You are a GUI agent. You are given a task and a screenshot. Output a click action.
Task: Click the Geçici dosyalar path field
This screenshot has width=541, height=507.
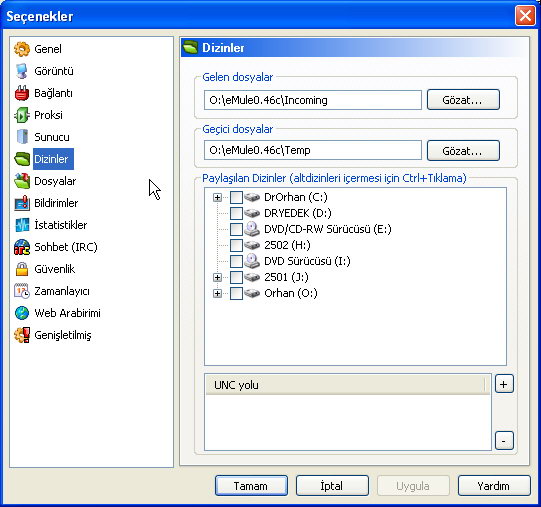313,150
